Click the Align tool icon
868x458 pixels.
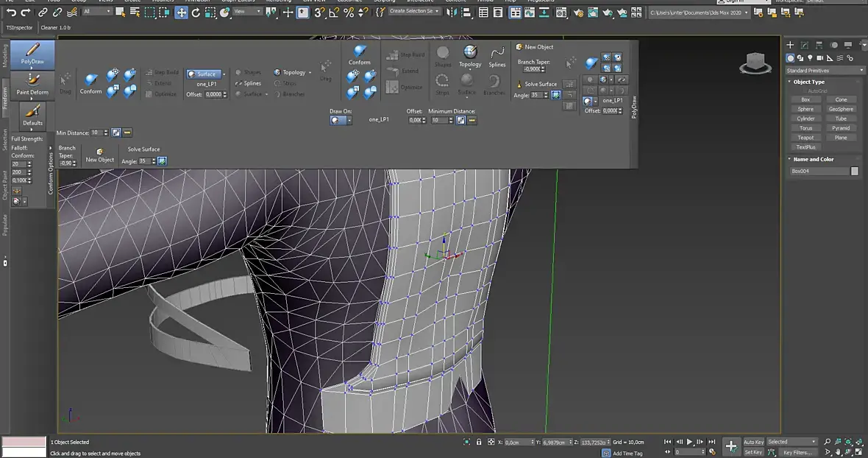coord(466,13)
